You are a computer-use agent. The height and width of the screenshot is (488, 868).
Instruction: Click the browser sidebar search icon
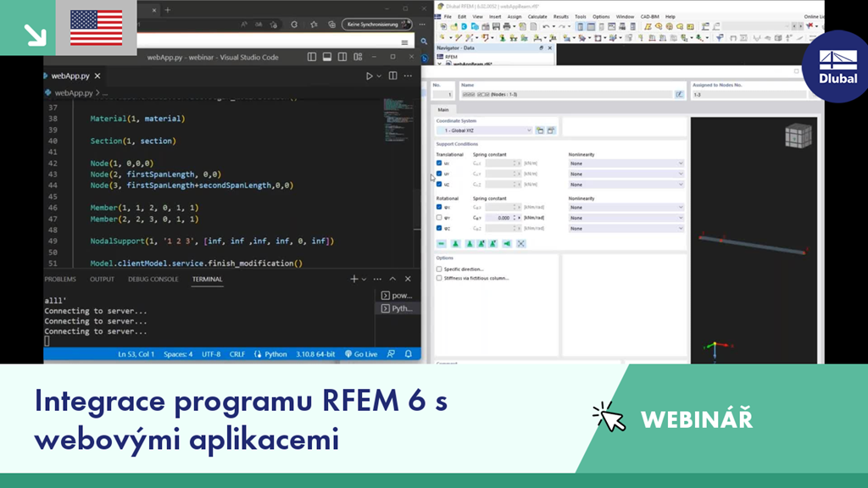point(424,42)
